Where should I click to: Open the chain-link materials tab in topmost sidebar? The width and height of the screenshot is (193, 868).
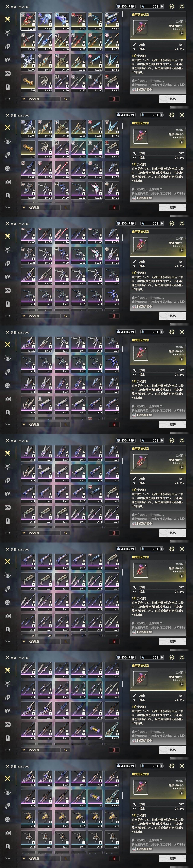[x=7, y=47]
